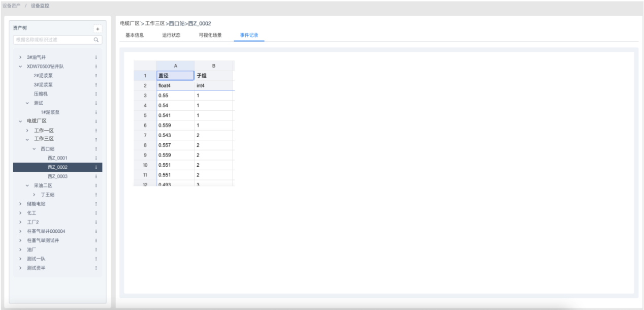
Task: Select 西Z_0001 in the asset tree
Action: [x=57, y=158]
